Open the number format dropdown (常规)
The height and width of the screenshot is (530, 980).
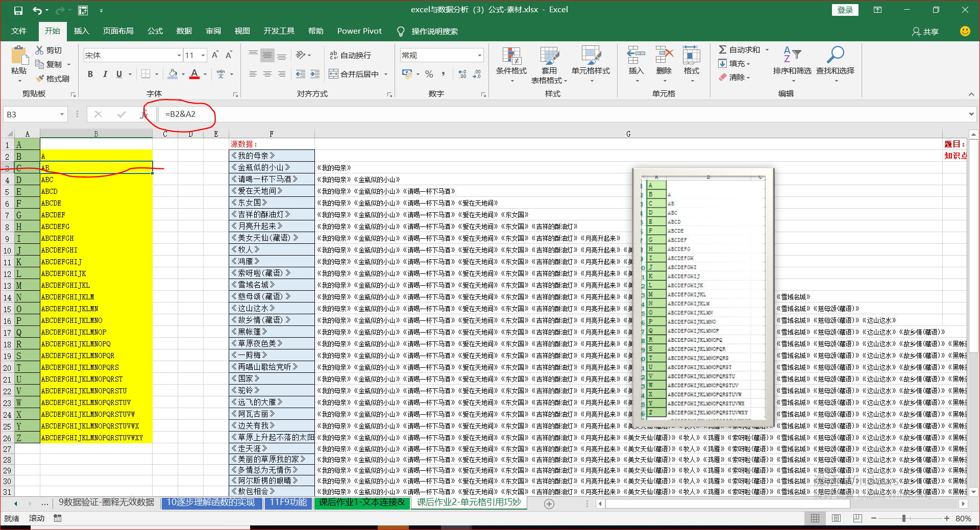pyautogui.click(x=480, y=55)
